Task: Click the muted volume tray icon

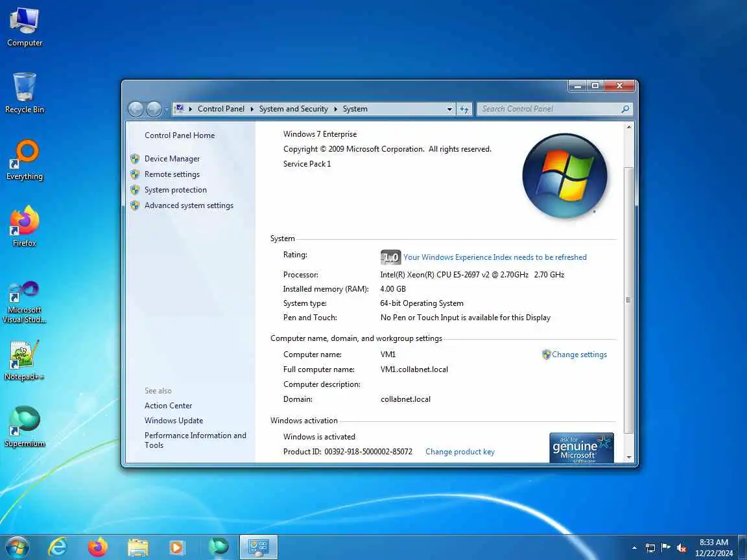Action: pos(682,548)
